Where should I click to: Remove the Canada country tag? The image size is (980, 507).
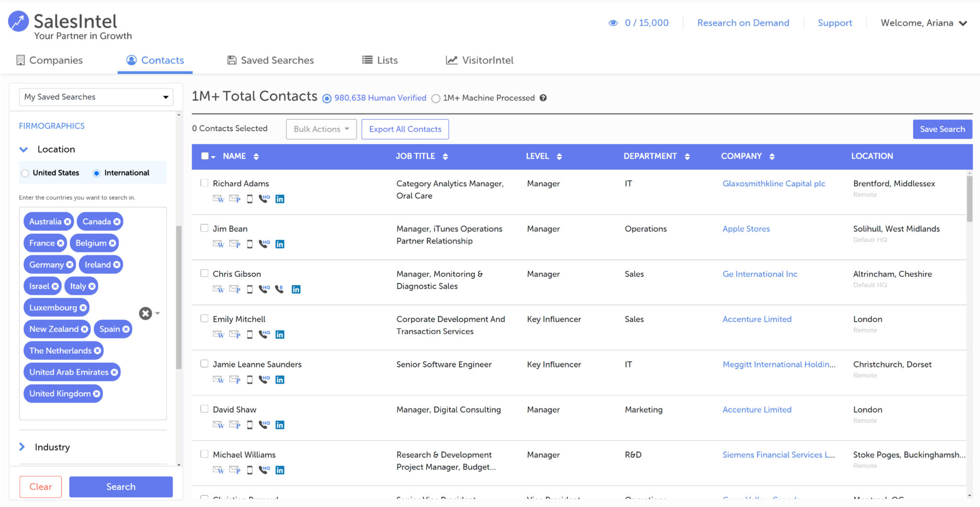117,222
